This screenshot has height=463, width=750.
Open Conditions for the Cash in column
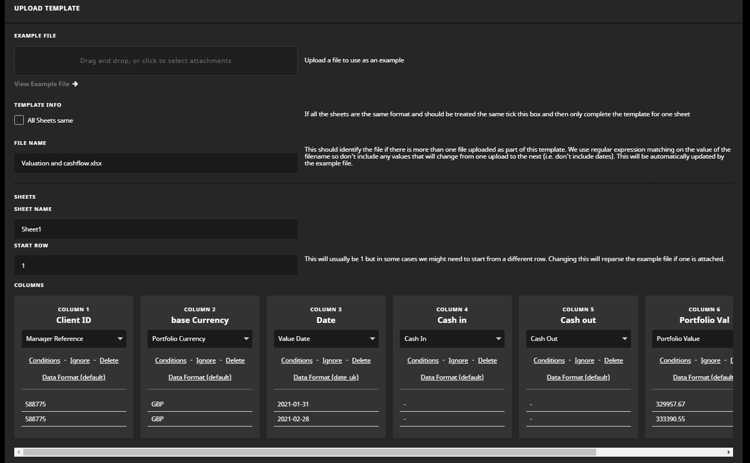(x=423, y=360)
